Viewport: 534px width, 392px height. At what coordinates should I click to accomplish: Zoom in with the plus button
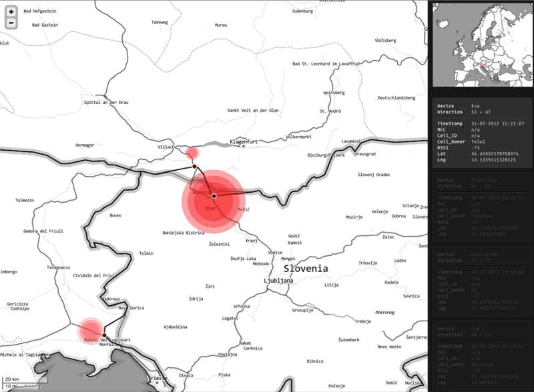pyautogui.click(x=11, y=12)
